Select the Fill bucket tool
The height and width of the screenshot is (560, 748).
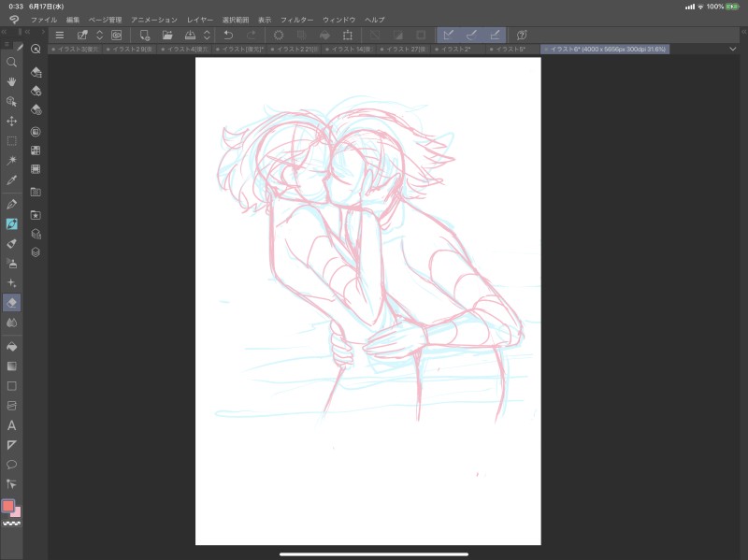(x=11, y=346)
